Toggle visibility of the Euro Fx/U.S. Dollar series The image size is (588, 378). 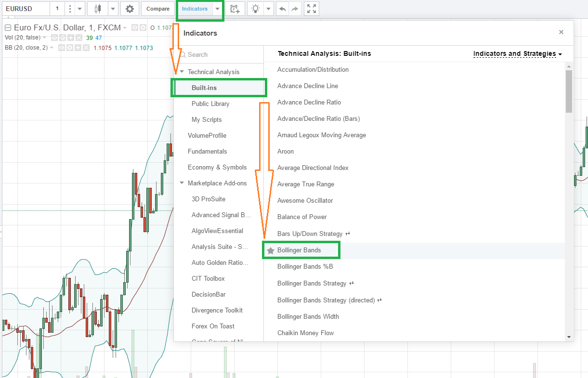135,27
